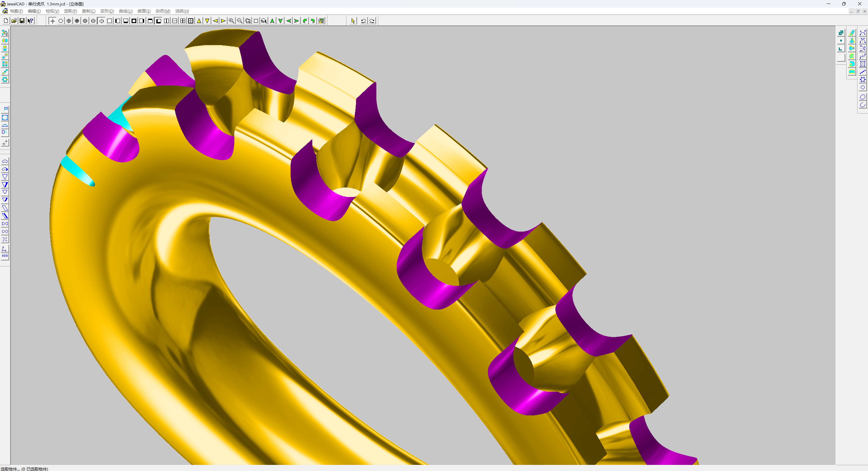Open the 复制(C) copy menu
The height and width of the screenshot is (471, 868).
(89, 11)
